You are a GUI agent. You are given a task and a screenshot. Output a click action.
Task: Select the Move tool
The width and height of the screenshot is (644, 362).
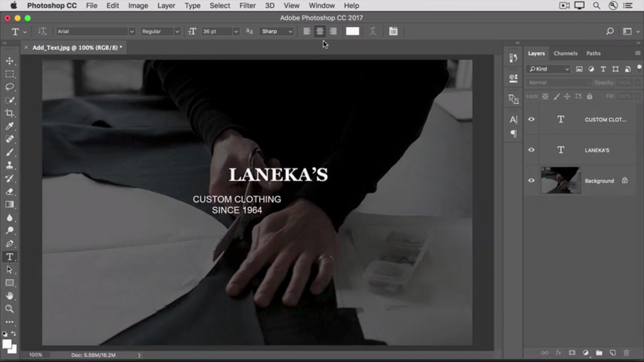(x=10, y=61)
